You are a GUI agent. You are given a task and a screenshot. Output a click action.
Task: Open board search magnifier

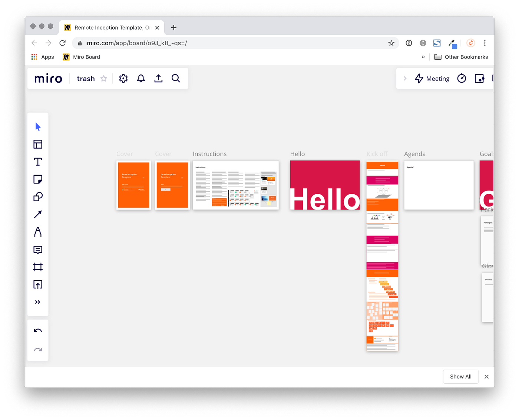pos(176,79)
